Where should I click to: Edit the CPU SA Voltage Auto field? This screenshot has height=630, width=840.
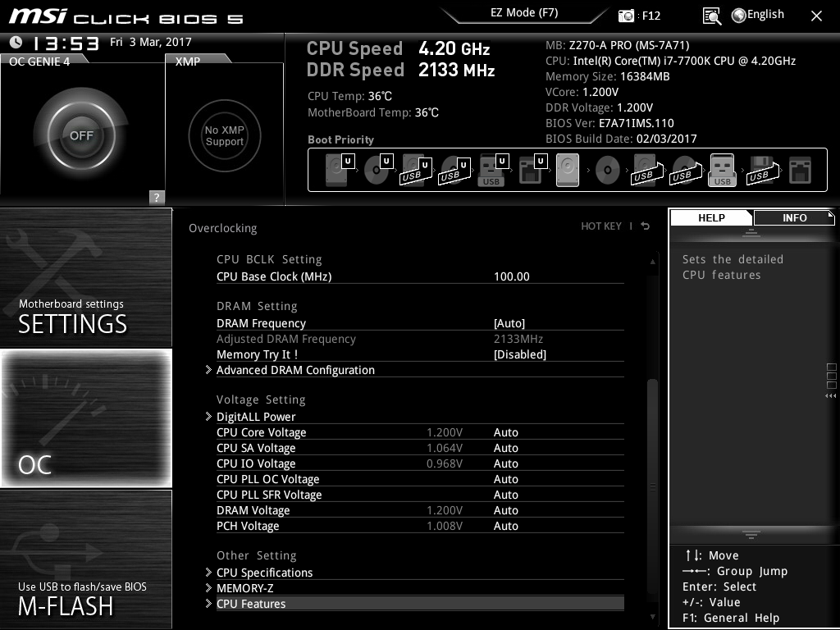(x=505, y=449)
